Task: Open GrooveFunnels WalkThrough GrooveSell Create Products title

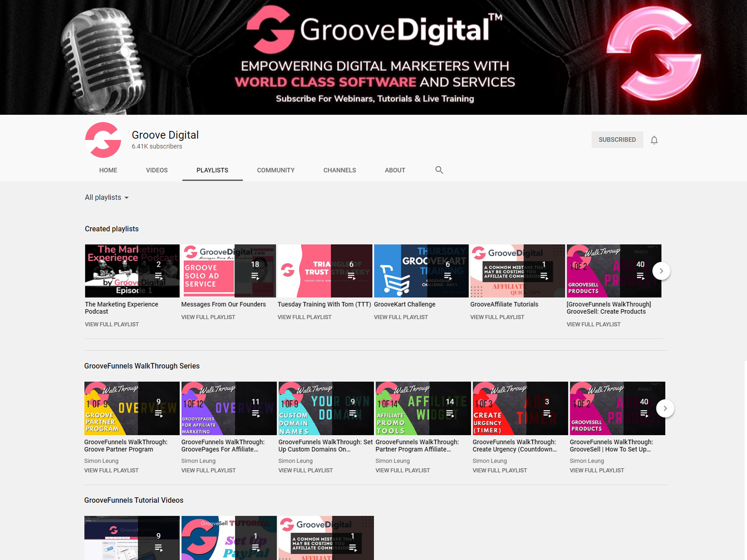Action: (x=609, y=308)
